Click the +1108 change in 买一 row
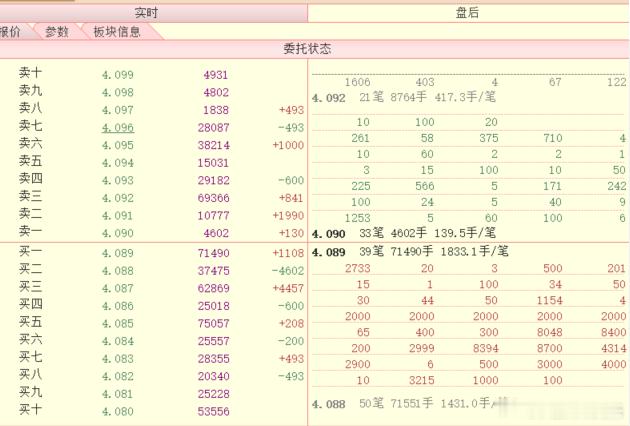 [x=288, y=253]
